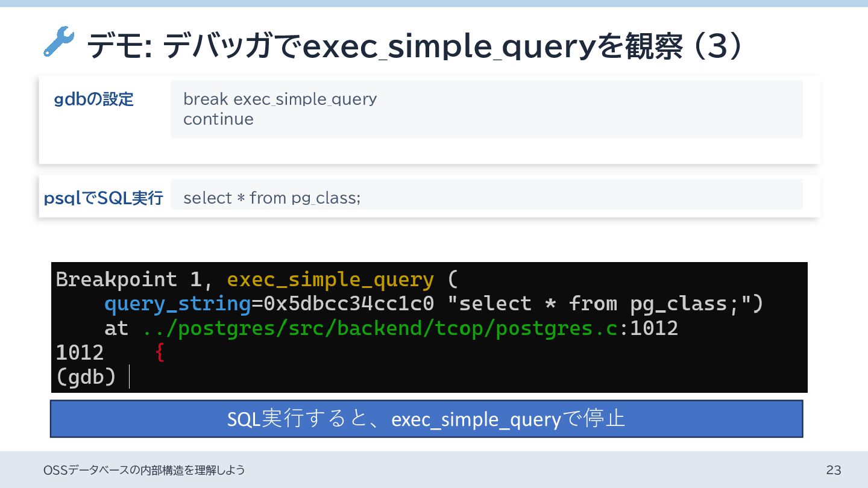This screenshot has width=868, height=488.
Task: Click the red opening brace
Action: 159,352
